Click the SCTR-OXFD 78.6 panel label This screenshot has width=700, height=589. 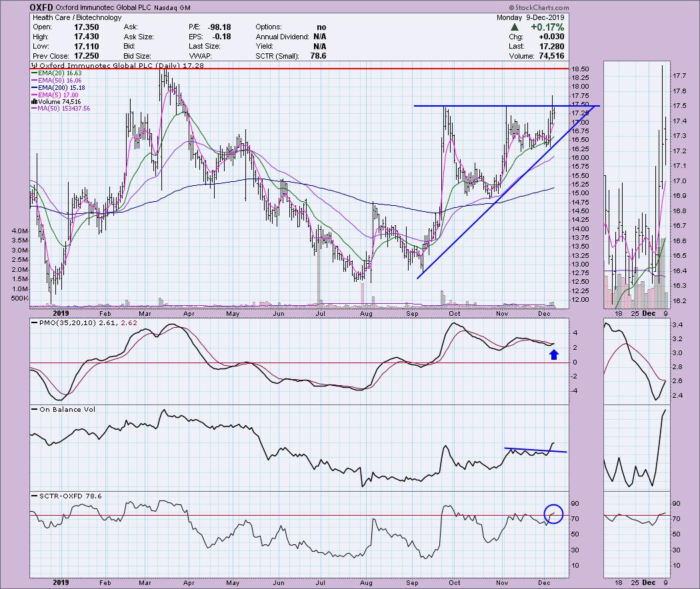pyautogui.click(x=70, y=496)
